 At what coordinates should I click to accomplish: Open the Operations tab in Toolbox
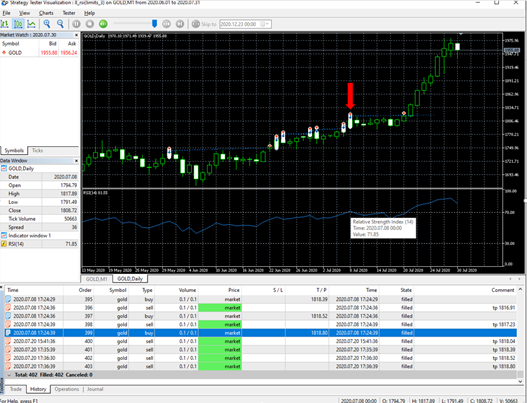pyautogui.click(x=67, y=389)
